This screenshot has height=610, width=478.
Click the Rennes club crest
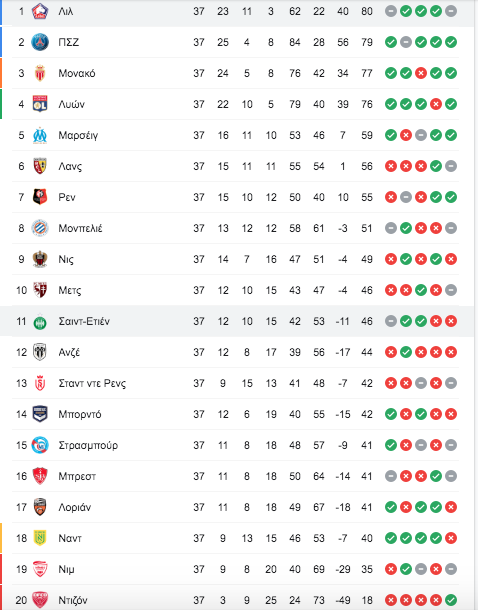pyautogui.click(x=40, y=197)
